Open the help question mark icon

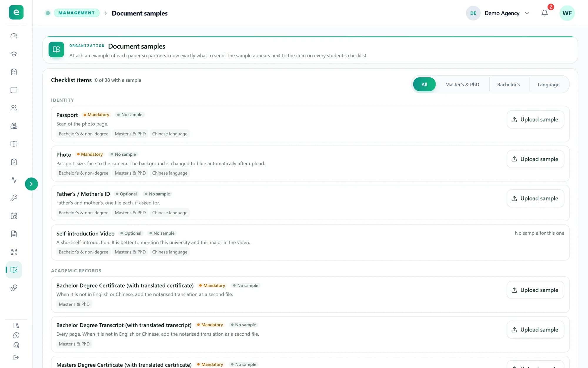pos(16,335)
